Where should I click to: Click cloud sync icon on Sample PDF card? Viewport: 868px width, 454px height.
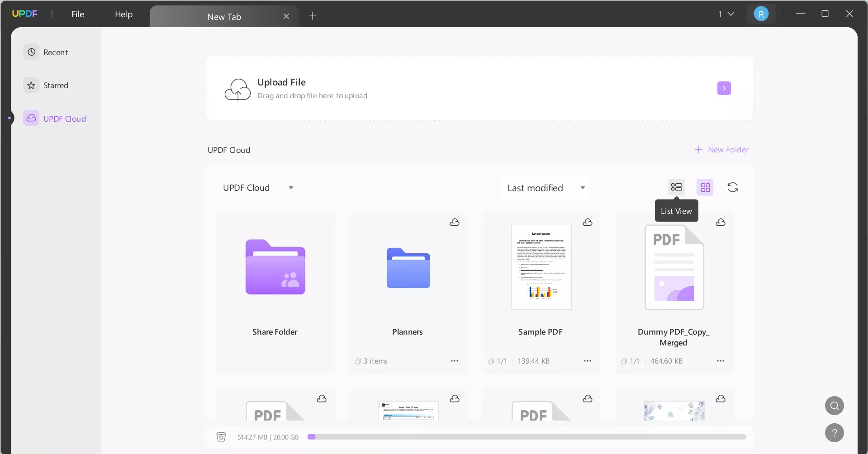(x=588, y=222)
